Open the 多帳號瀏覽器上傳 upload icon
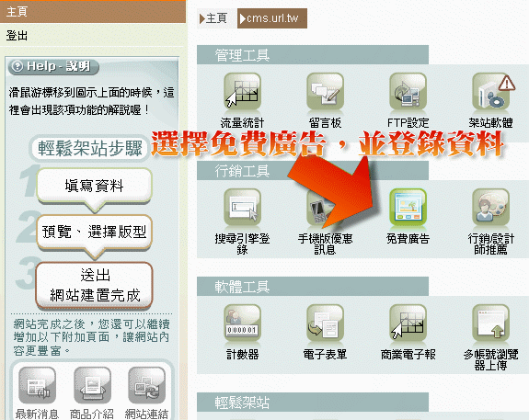 tap(491, 323)
